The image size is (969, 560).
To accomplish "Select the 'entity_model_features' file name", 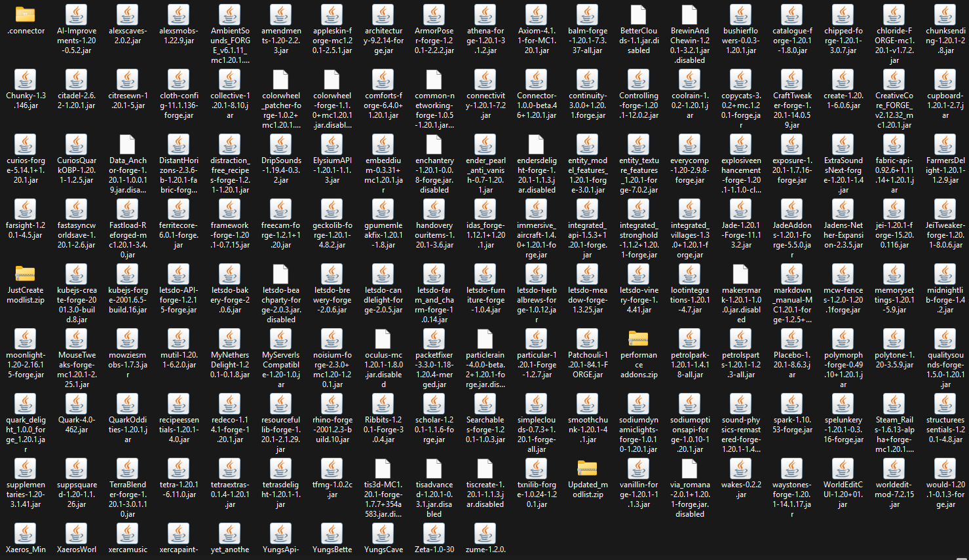I will click(x=587, y=175).
